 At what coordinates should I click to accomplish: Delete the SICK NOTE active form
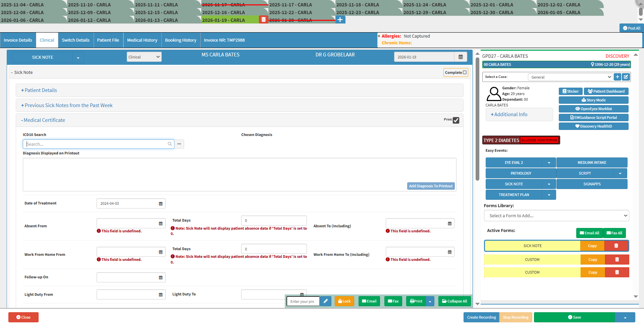click(x=616, y=246)
